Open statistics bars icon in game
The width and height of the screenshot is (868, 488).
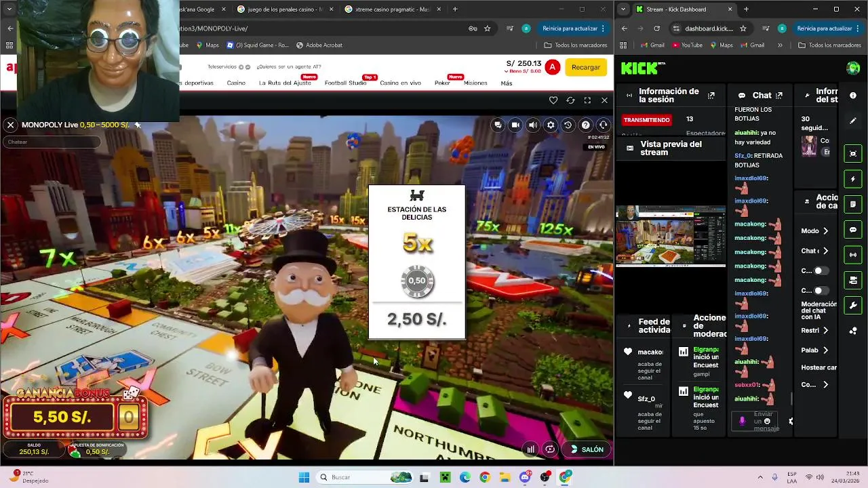pos(531,449)
